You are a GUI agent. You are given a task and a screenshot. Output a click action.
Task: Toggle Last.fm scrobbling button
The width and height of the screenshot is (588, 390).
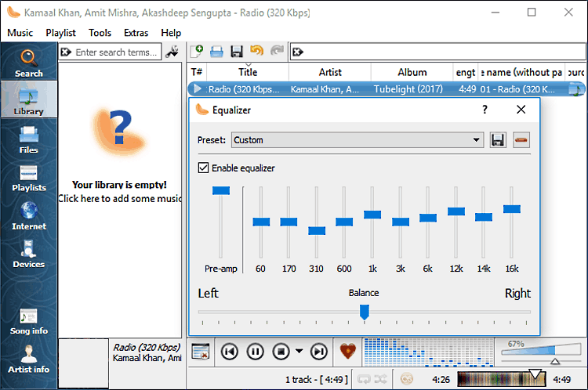[406, 380]
